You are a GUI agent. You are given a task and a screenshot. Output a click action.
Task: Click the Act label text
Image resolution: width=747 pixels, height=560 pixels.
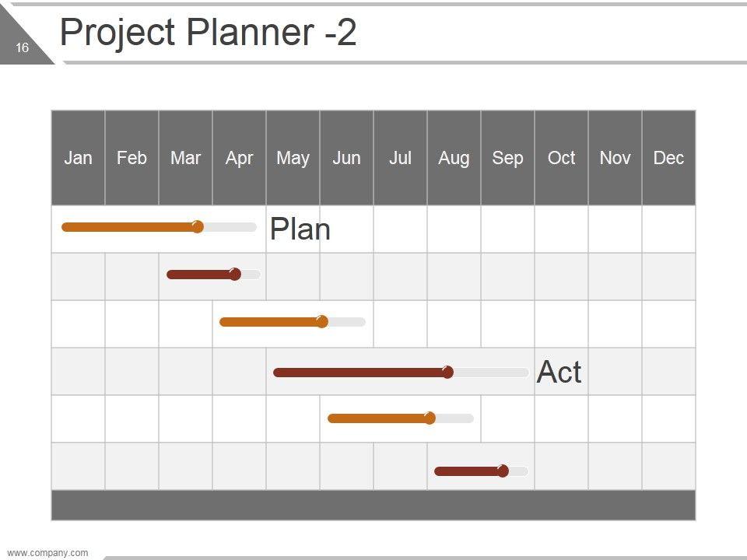(559, 373)
